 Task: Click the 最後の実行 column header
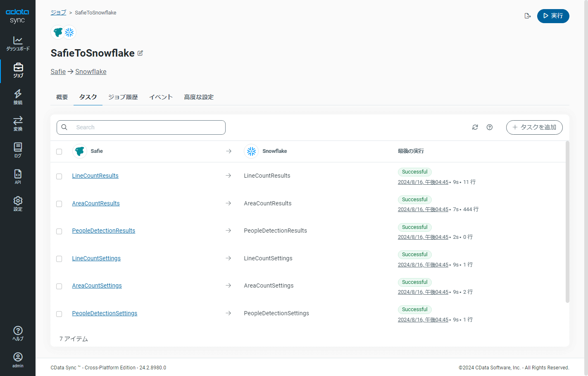411,151
